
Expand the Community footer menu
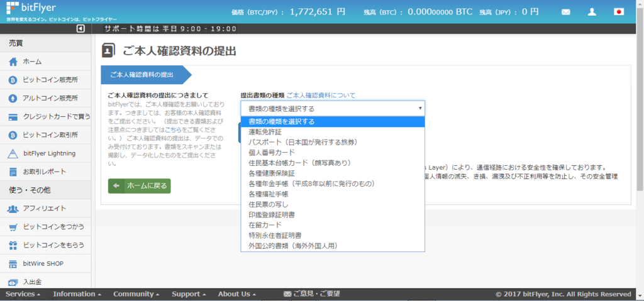[x=136, y=294]
